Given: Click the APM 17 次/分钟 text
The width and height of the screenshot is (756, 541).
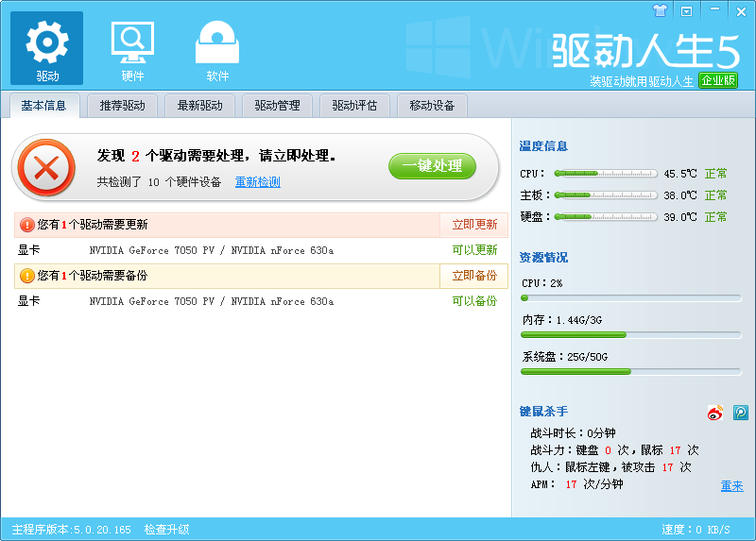Looking at the screenshot, I should 576,484.
